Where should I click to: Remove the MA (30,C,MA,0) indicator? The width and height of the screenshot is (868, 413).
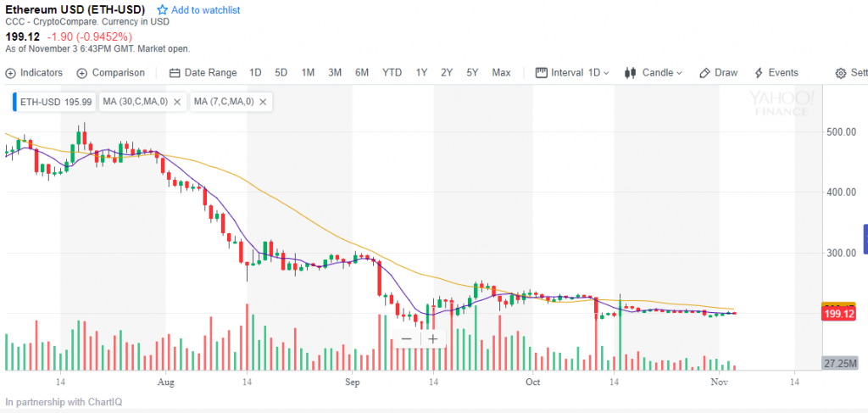pyautogui.click(x=177, y=102)
